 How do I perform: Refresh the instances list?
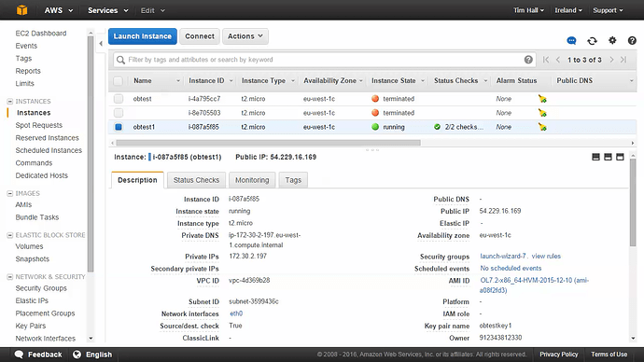coord(592,41)
